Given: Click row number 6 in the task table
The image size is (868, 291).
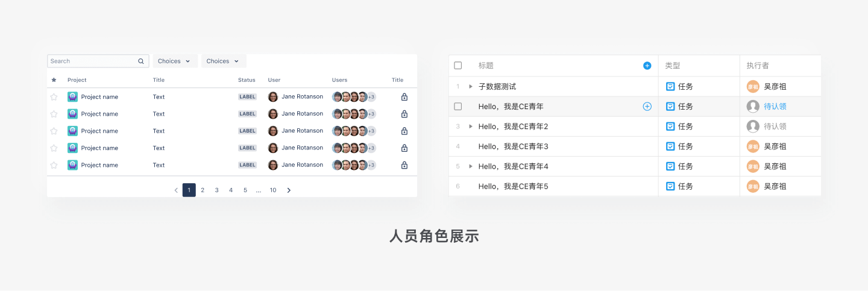Looking at the screenshot, I should (x=458, y=186).
